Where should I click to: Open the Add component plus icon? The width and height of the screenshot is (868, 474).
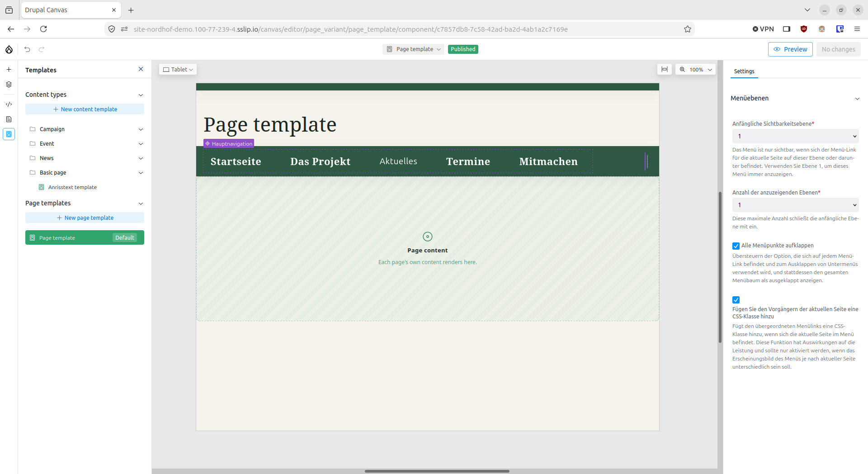pos(9,70)
